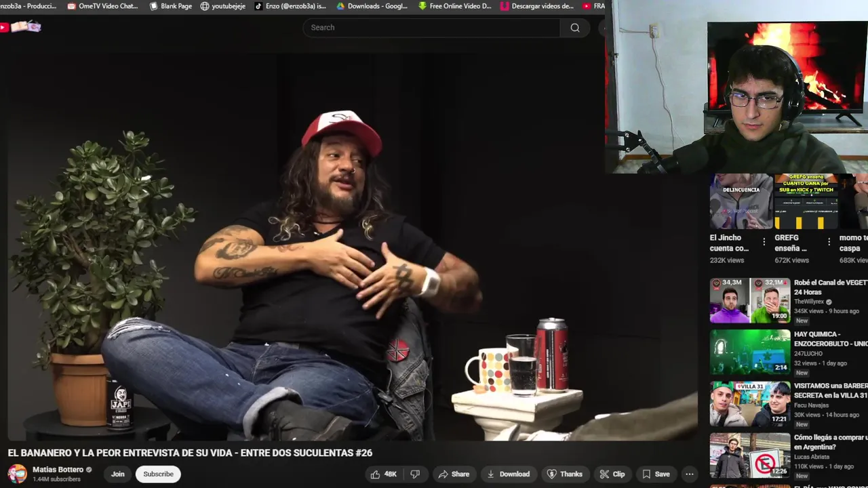Open options menu for GREFG short
The width and height of the screenshot is (868, 488).
point(829,242)
